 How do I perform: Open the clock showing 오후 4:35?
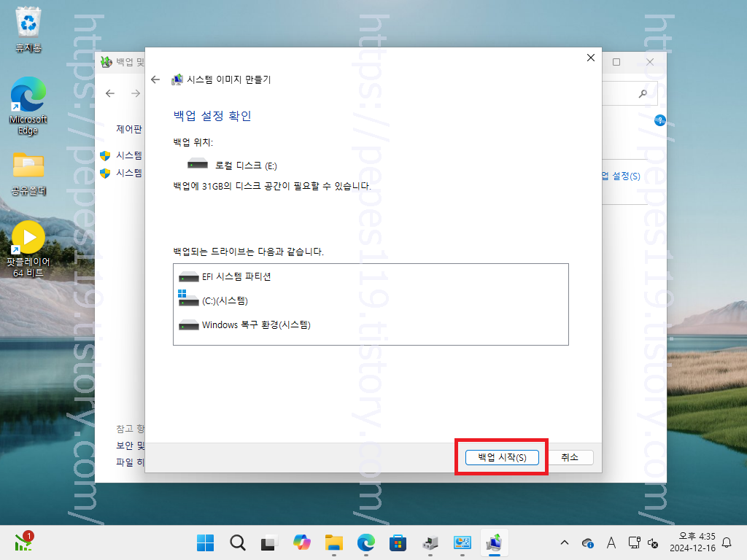(693, 542)
